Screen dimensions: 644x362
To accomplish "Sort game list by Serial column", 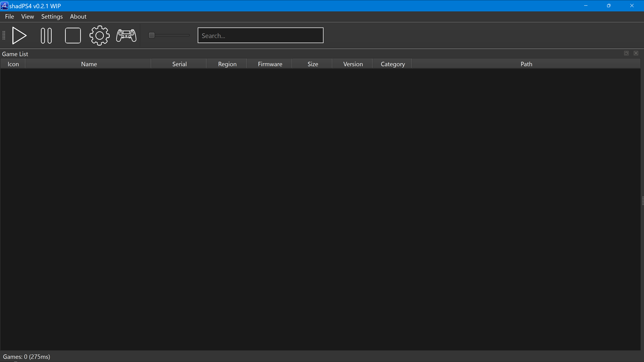I will pyautogui.click(x=179, y=64).
